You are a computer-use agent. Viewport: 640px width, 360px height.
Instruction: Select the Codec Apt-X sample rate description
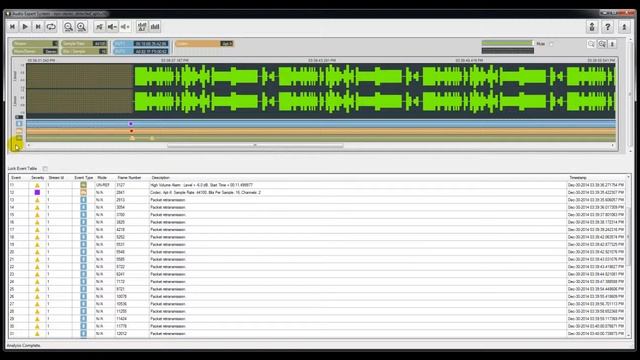[205, 192]
